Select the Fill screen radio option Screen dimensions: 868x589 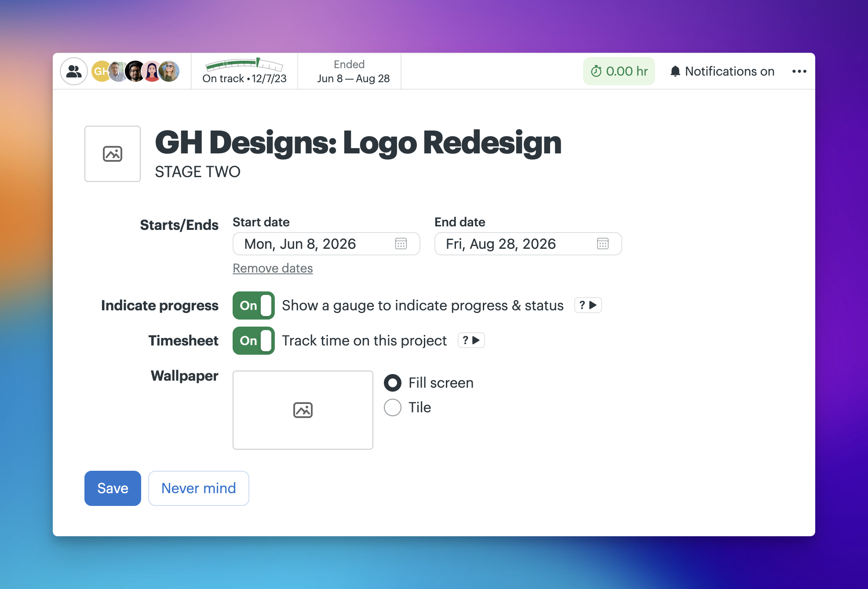tap(393, 383)
